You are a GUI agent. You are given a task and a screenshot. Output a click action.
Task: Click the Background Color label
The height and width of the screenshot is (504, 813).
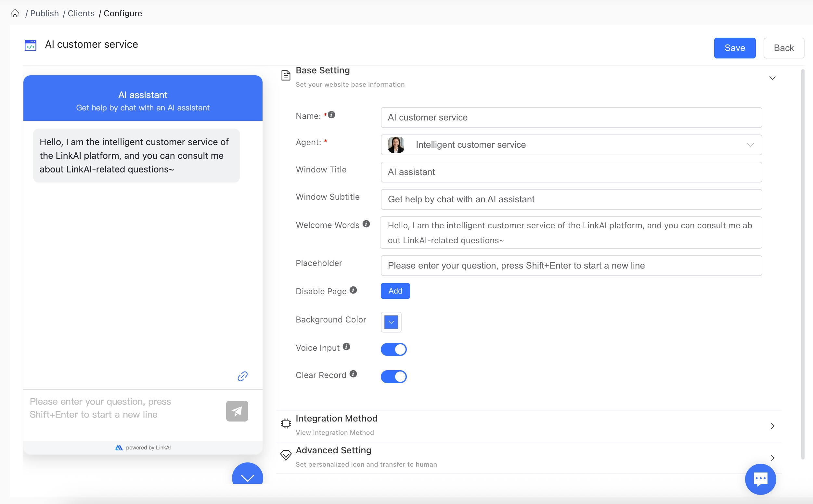click(331, 319)
